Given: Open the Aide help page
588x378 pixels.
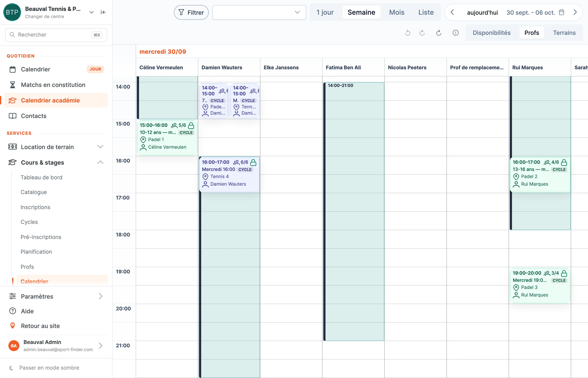Looking at the screenshot, I should point(56,311).
